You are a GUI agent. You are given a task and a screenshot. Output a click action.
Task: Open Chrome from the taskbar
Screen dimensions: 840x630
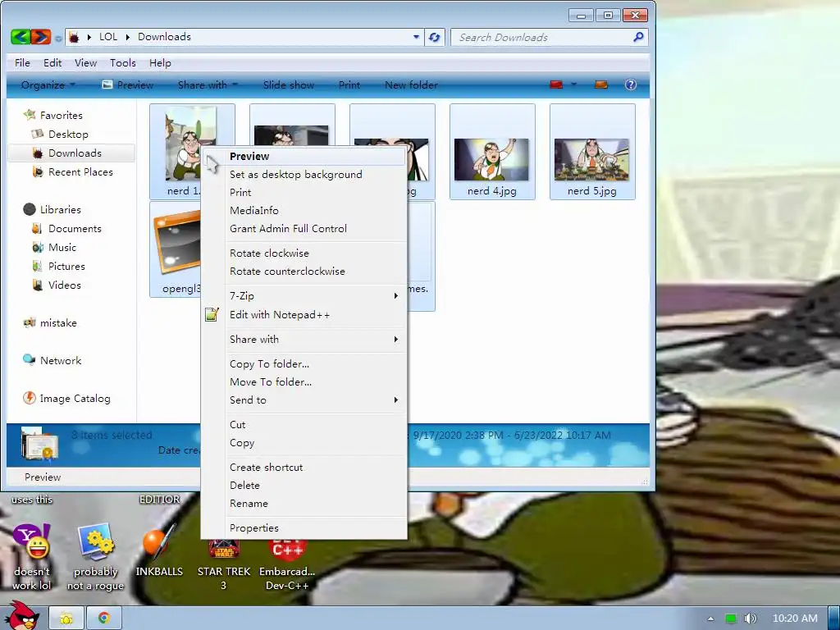coord(104,619)
